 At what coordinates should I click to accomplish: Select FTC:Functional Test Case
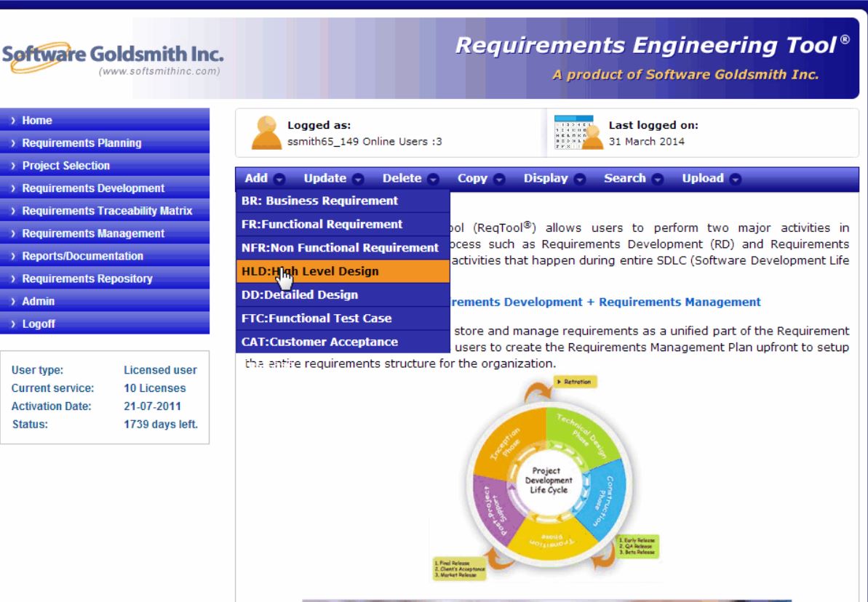click(343, 318)
